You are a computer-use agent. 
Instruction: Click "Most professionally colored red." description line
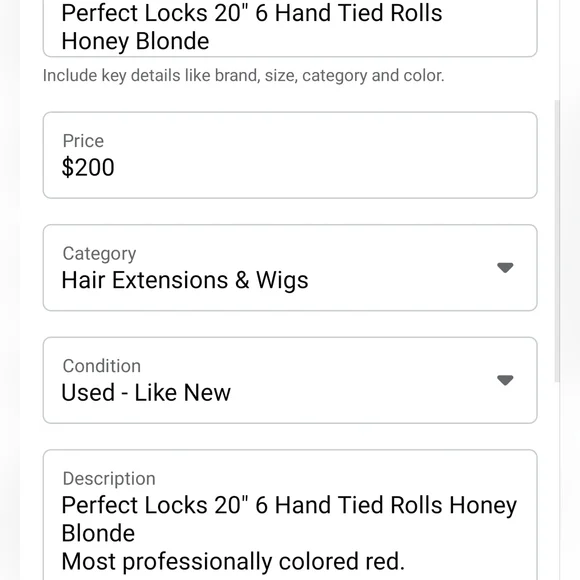click(x=233, y=562)
